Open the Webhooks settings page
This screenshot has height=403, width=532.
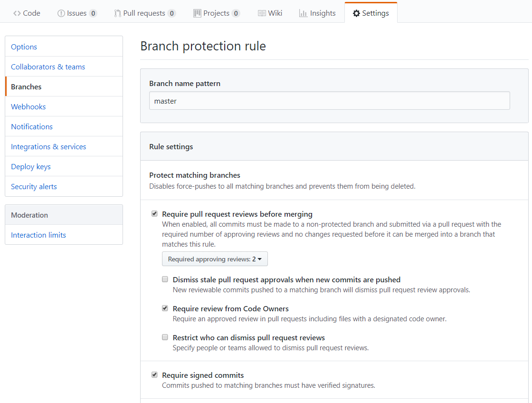(x=28, y=107)
